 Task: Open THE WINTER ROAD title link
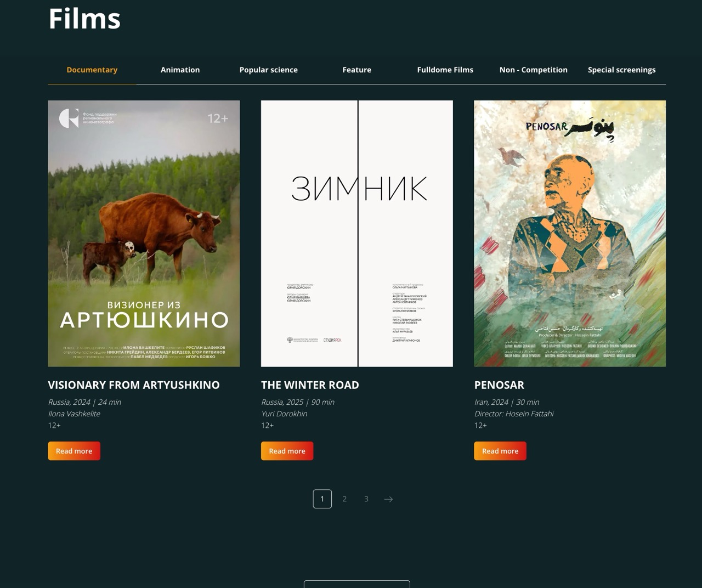click(x=310, y=385)
